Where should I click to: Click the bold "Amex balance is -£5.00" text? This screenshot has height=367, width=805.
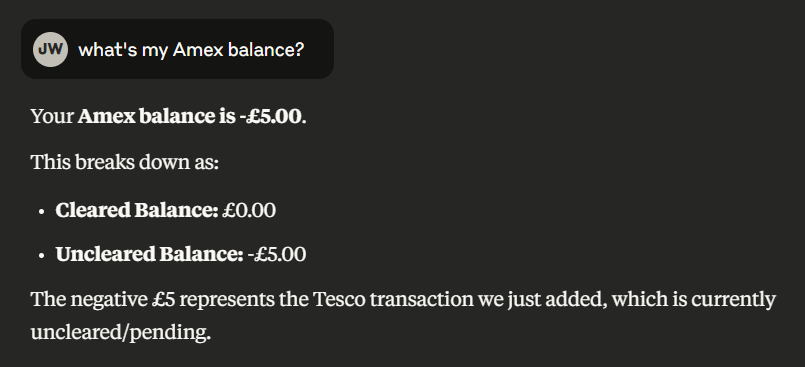coord(189,116)
